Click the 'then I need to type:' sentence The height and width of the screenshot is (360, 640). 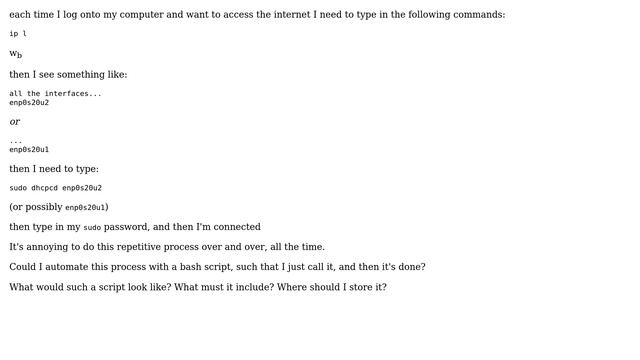pyautogui.click(x=54, y=169)
